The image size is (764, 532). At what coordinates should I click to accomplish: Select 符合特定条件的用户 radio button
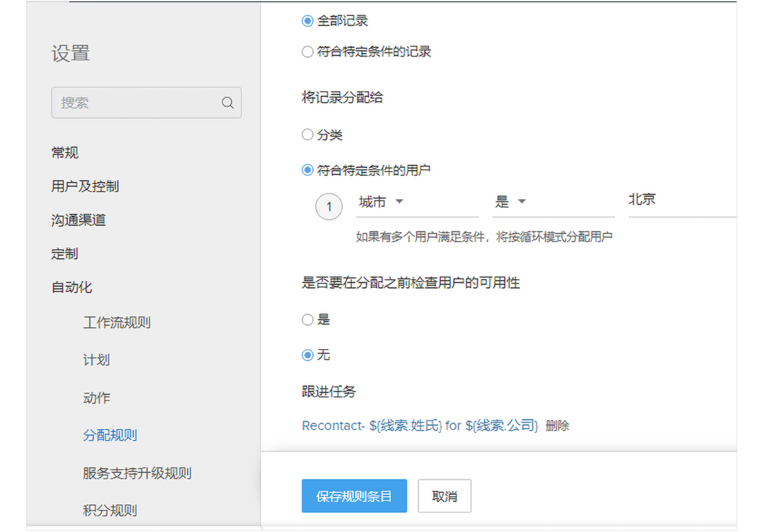[x=308, y=171]
